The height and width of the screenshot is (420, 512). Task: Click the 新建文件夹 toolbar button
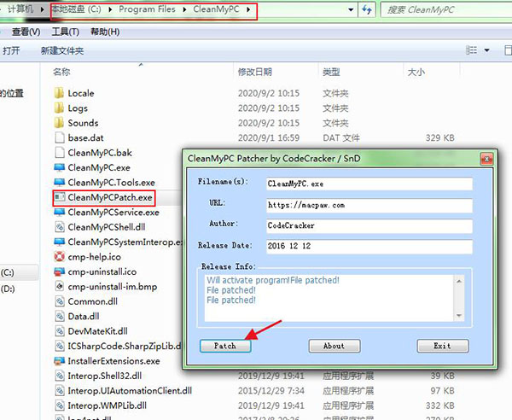pos(61,51)
